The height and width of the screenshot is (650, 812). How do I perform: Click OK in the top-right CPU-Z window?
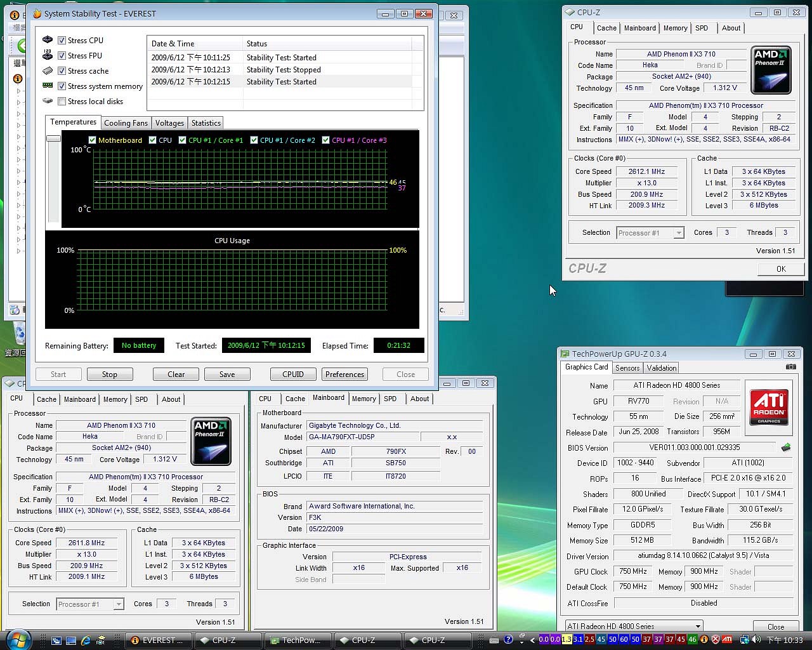(781, 269)
